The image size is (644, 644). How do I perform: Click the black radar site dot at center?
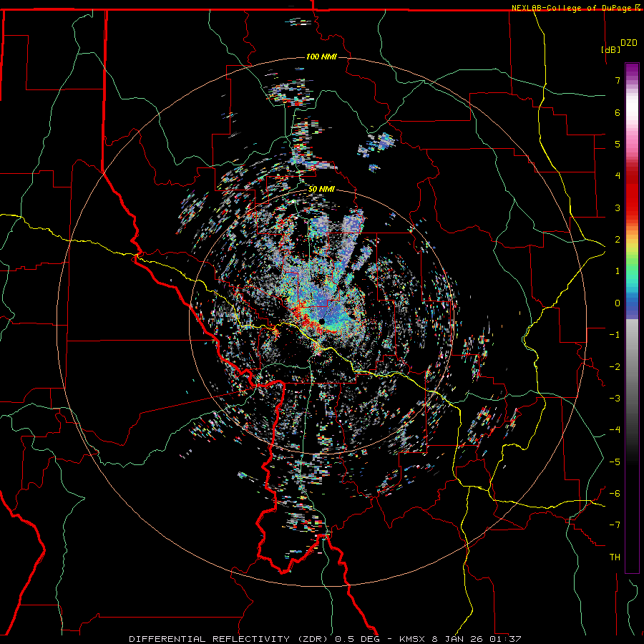click(321, 321)
